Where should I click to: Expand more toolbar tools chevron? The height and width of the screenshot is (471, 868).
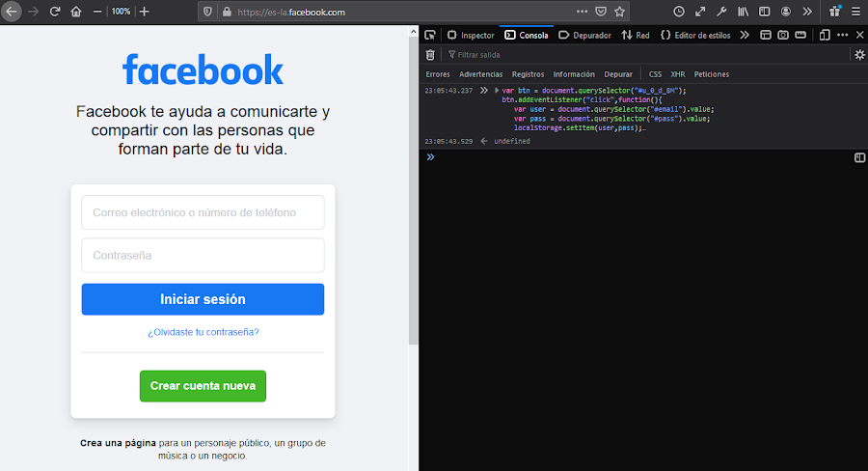807,12
